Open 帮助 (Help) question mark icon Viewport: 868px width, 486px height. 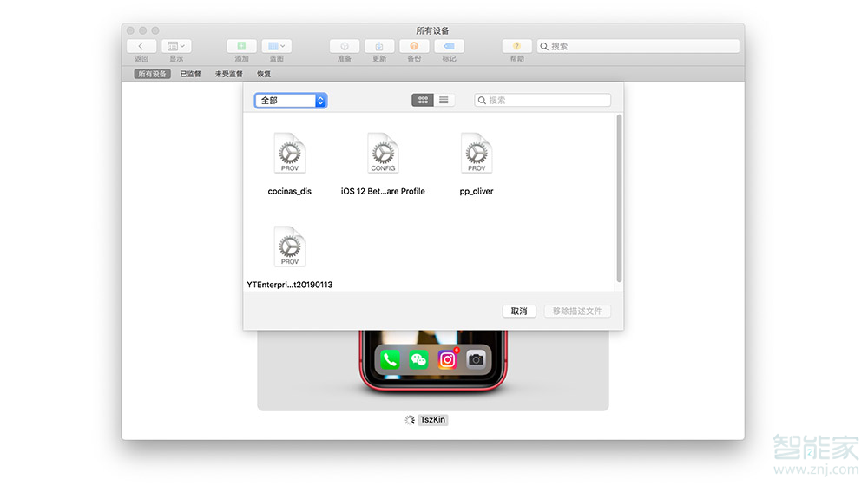coord(517,46)
